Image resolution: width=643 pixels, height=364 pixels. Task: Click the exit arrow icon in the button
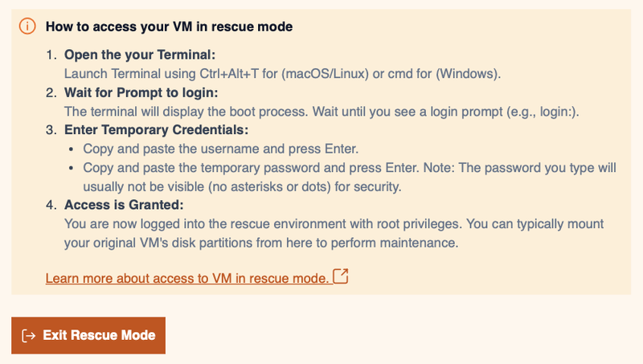point(29,335)
